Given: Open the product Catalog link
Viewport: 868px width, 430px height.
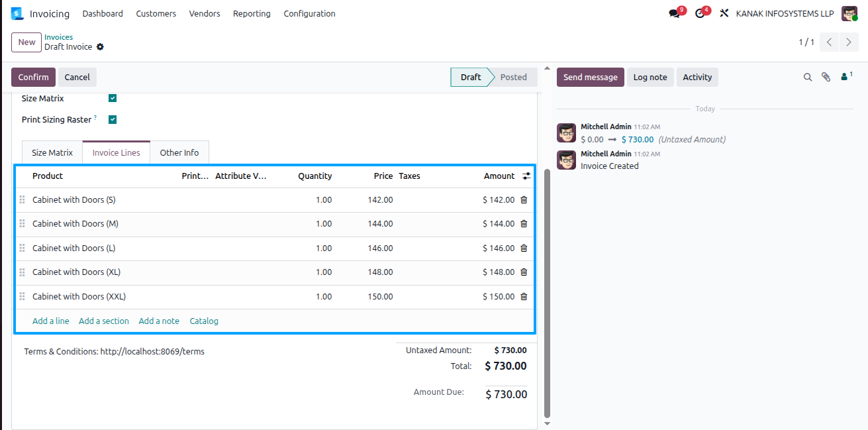Looking at the screenshot, I should (x=204, y=321).
